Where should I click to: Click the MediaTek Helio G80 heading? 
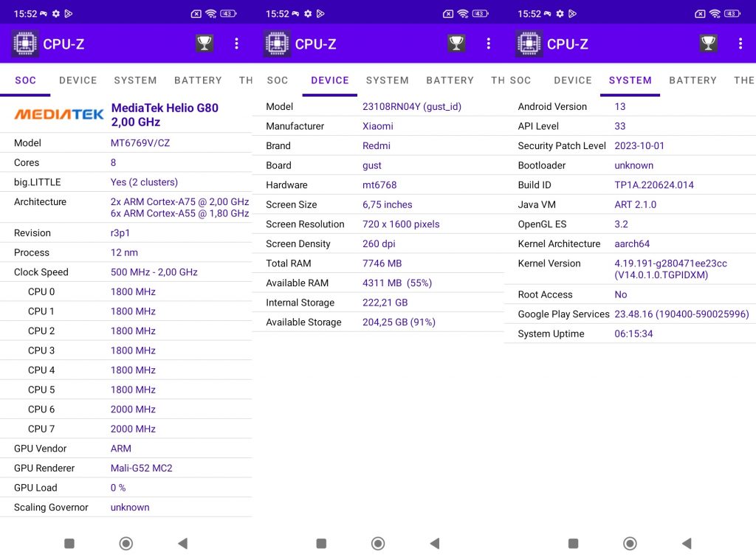pyautogui.click(x=165, y=114)
